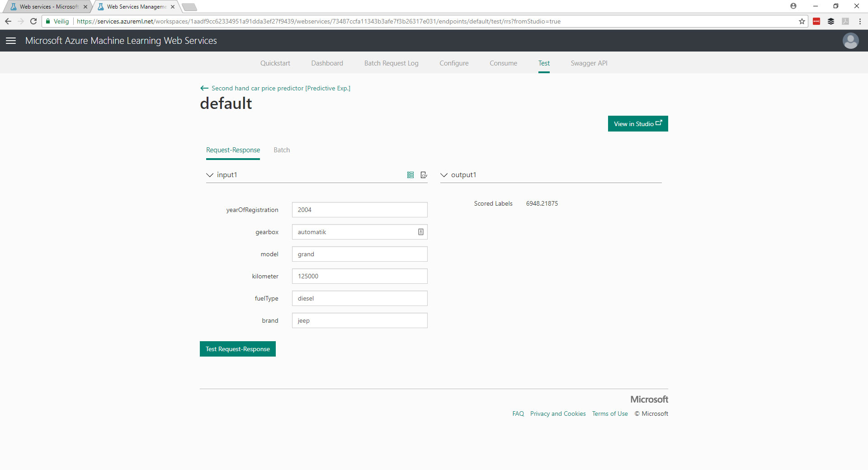868x470 pixels.
Task: Open Second hand car price predictor link
Action: pos(281,88)
